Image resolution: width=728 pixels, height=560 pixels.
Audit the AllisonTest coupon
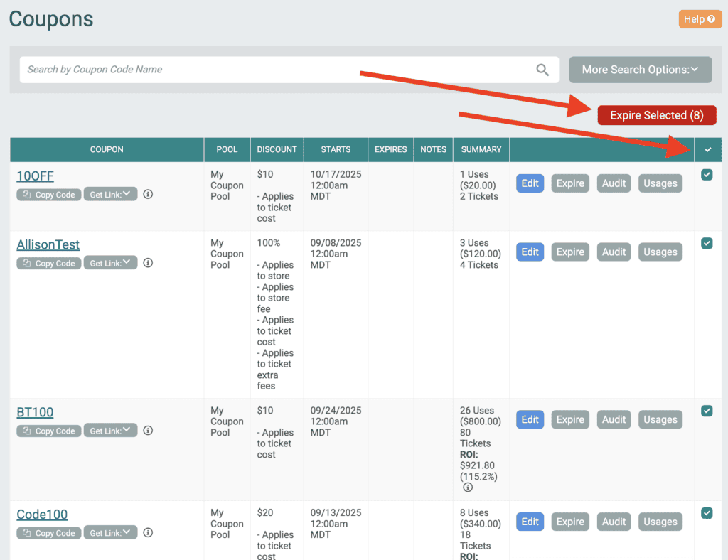pos(614,252)
